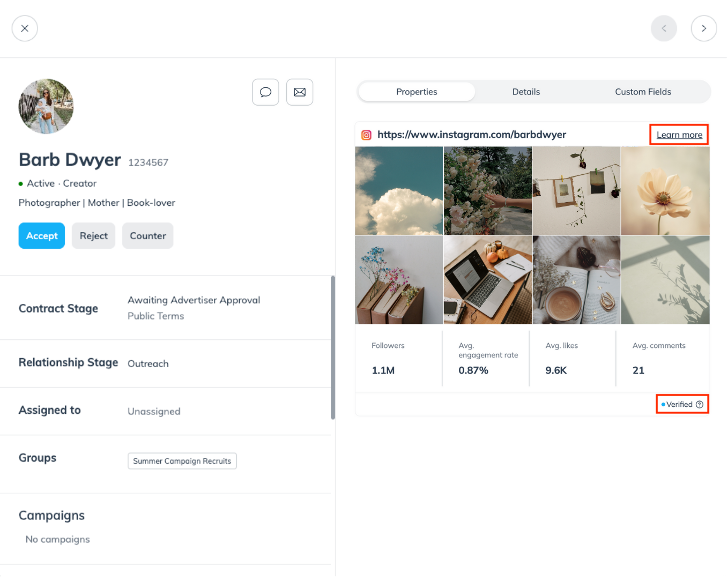Click the Instagram logo icon
This screenshot has width=728, height=579.
366,135
